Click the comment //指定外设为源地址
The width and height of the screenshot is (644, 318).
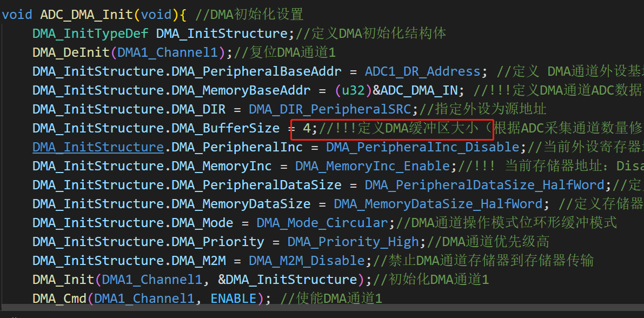coord(482,109)
